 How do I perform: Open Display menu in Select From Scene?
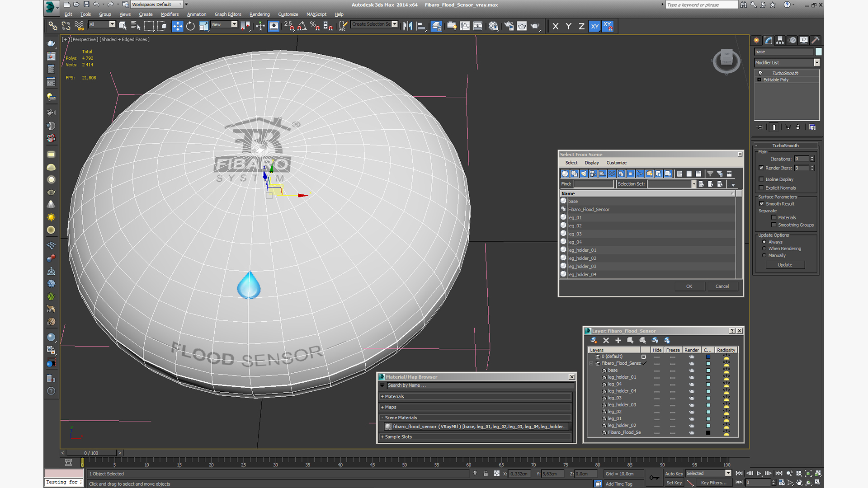[x=591, y=163]
